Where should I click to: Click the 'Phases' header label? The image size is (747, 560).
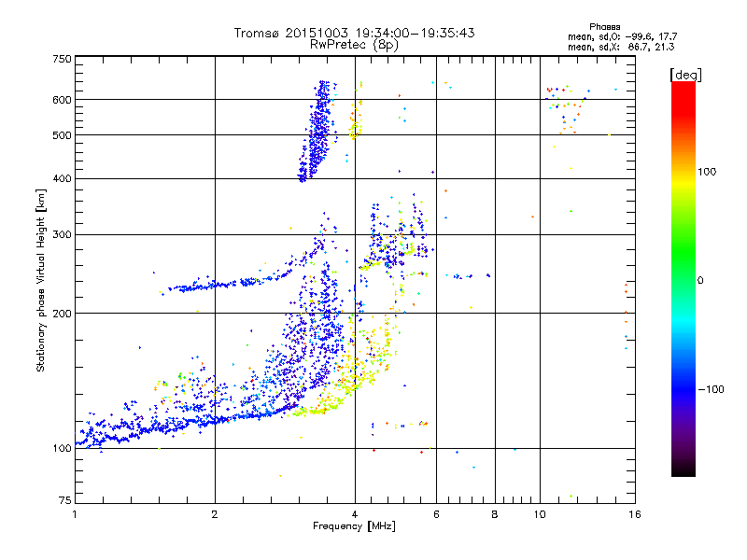[x=604, y=27]
